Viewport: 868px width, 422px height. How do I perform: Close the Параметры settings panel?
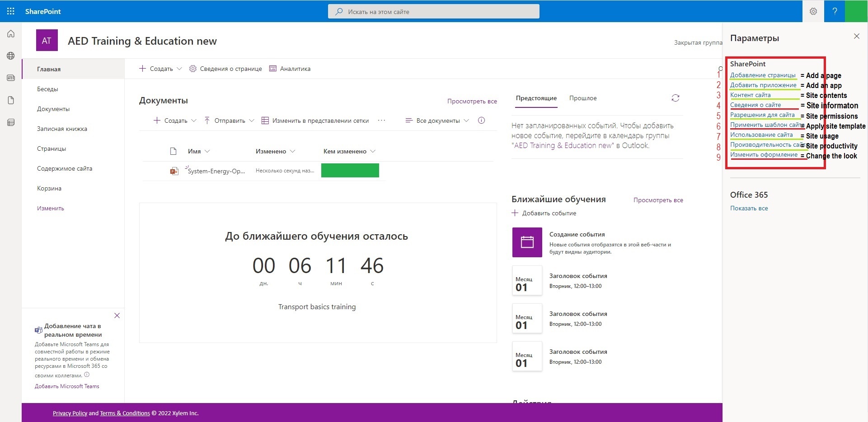(857, 36)
